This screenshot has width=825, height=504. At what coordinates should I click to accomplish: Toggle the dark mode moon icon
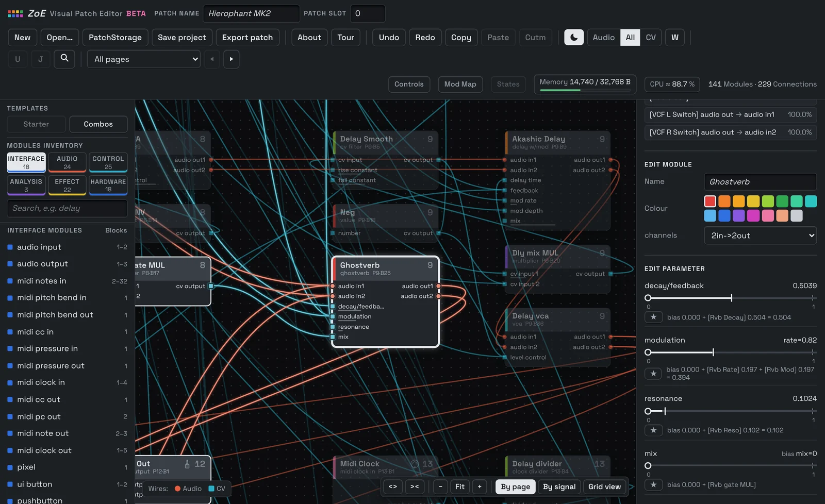click(574, 38)
